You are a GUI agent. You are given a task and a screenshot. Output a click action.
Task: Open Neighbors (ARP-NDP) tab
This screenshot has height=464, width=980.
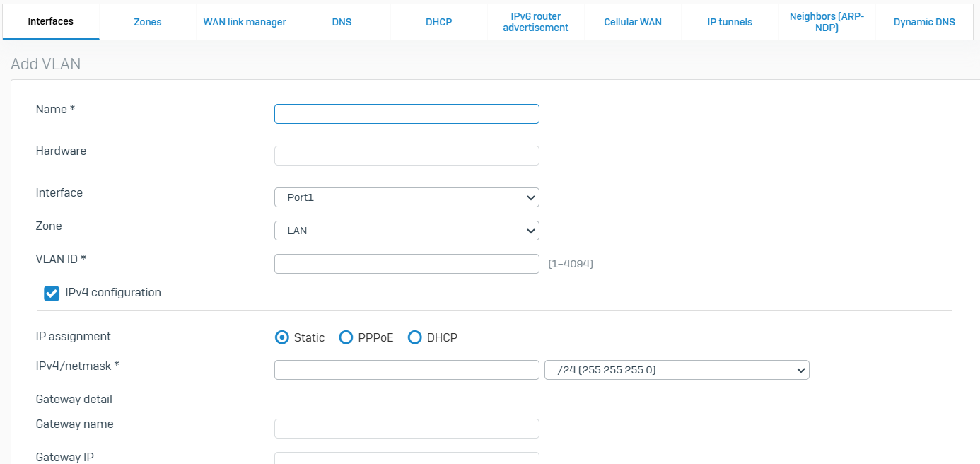pyautogui.click(x=827, y=22)
